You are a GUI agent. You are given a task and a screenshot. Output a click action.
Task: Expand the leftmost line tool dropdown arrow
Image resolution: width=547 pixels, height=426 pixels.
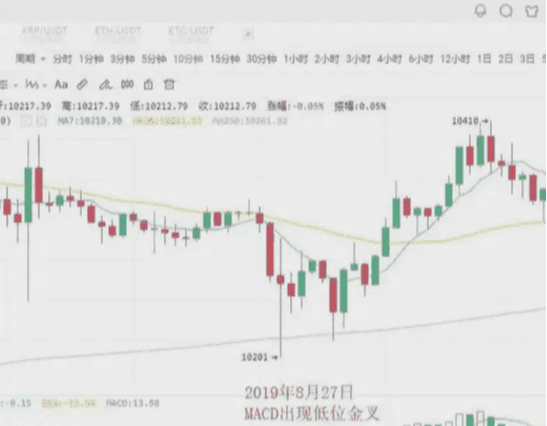15,85
